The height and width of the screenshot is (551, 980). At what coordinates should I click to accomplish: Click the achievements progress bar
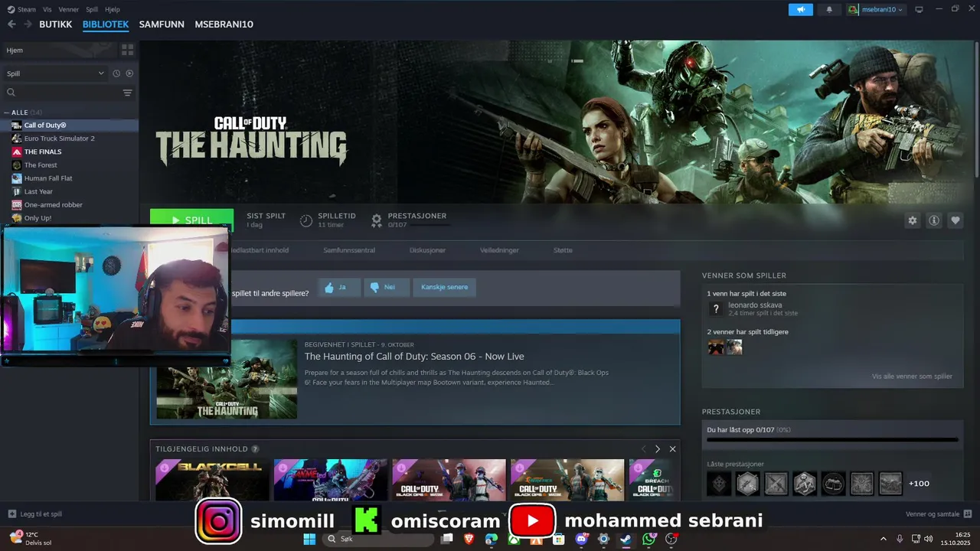click(x=832, y=440)
